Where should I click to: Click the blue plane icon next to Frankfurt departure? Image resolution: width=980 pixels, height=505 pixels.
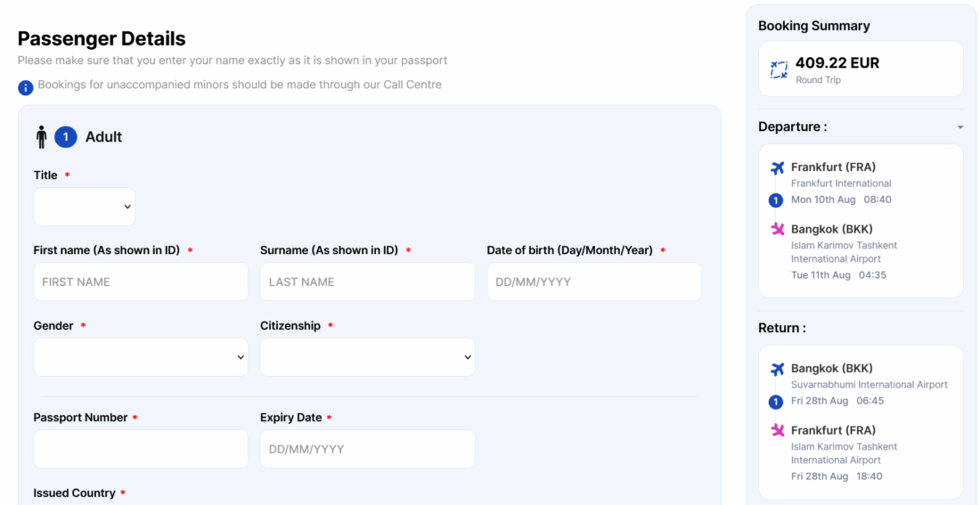[777, 167]
